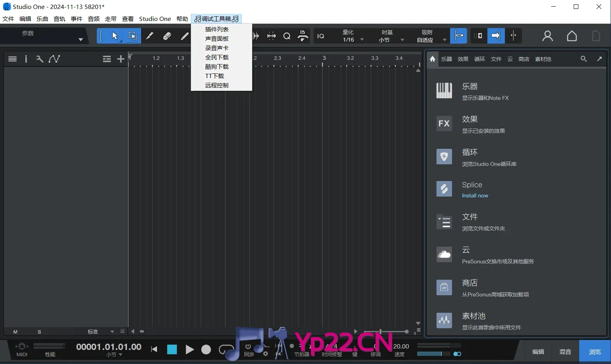Open the Splice icon
The height and width of the screenshot is (364, 611).
[444, 189]
